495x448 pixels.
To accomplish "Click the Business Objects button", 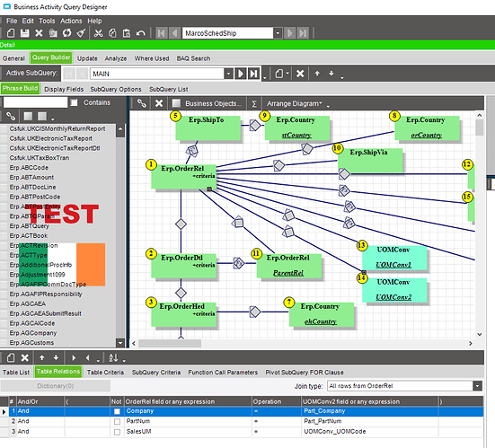I will [x=213, y=103].
